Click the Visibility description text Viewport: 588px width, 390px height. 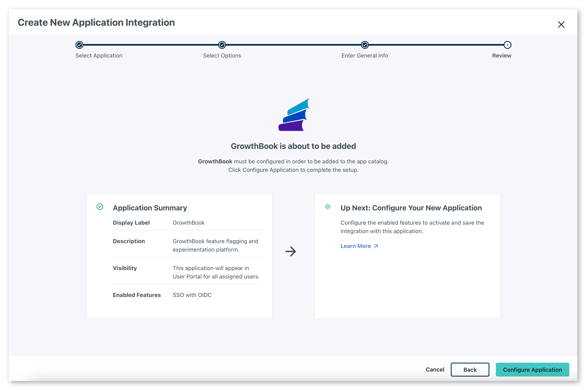pyautogui.click(x=216, y=272)
